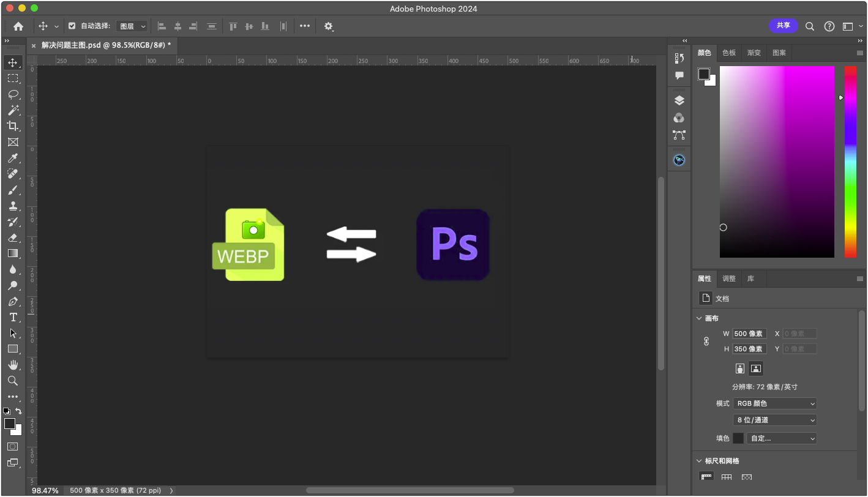Select the Crop tool
The width and height of the screenshot is (868, 497).
(13, 126)
